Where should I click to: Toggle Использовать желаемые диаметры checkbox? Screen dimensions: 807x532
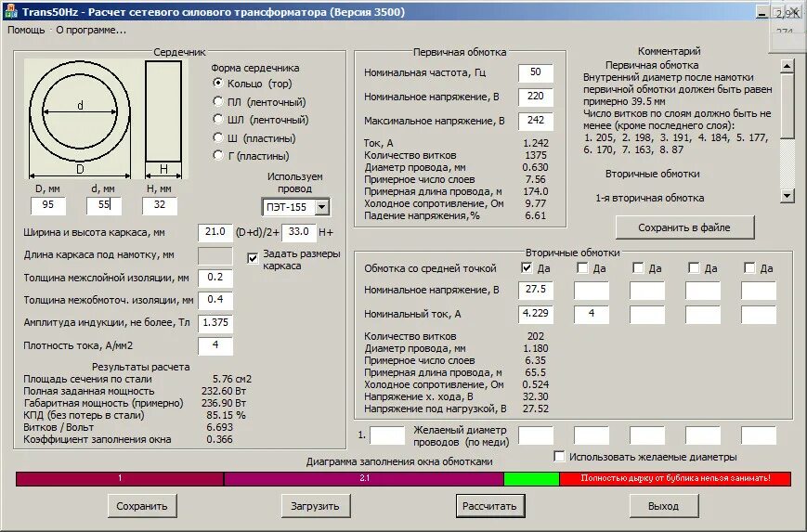coord(559,457)
